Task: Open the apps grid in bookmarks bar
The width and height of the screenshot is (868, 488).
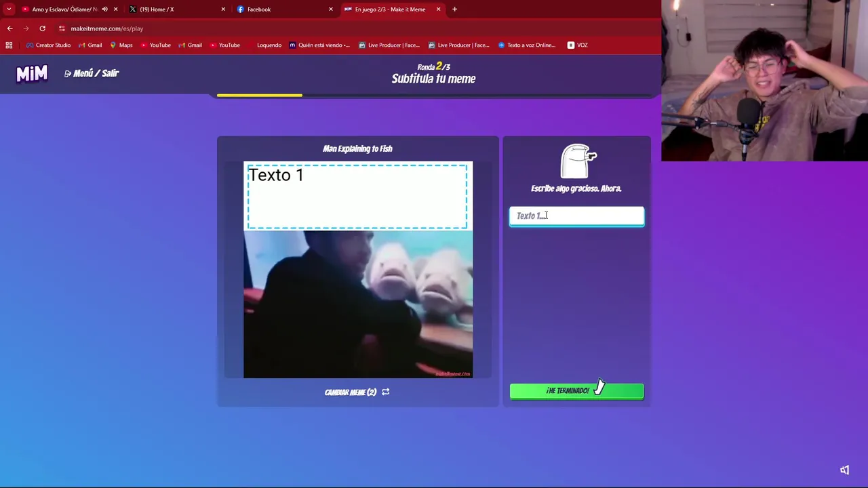Action: point(9,45)
